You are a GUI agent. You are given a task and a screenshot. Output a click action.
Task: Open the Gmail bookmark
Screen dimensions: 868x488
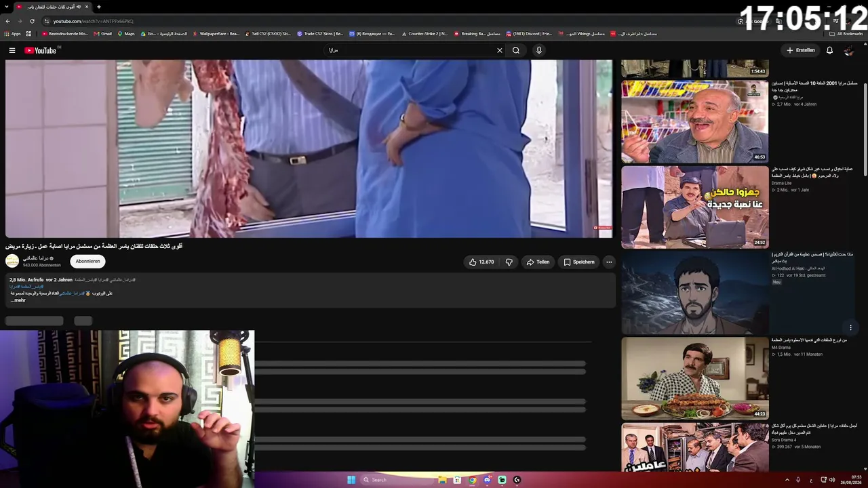(103, 34)
